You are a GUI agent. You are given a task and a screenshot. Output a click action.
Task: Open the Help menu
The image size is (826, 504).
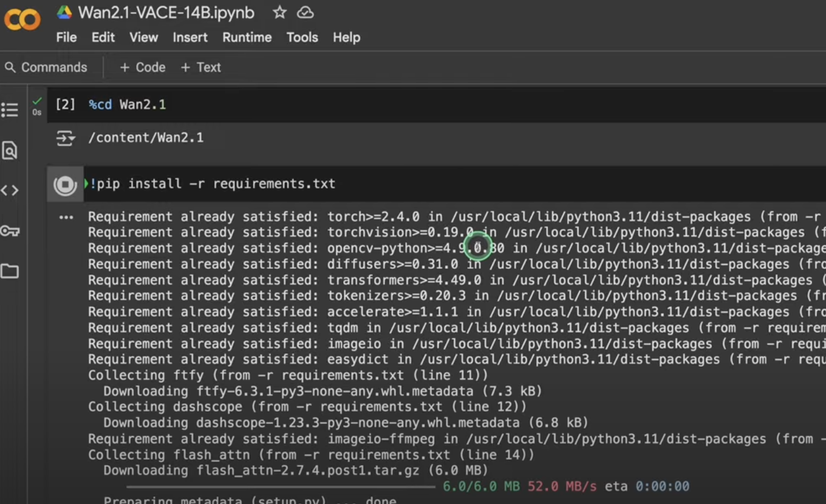346,37
